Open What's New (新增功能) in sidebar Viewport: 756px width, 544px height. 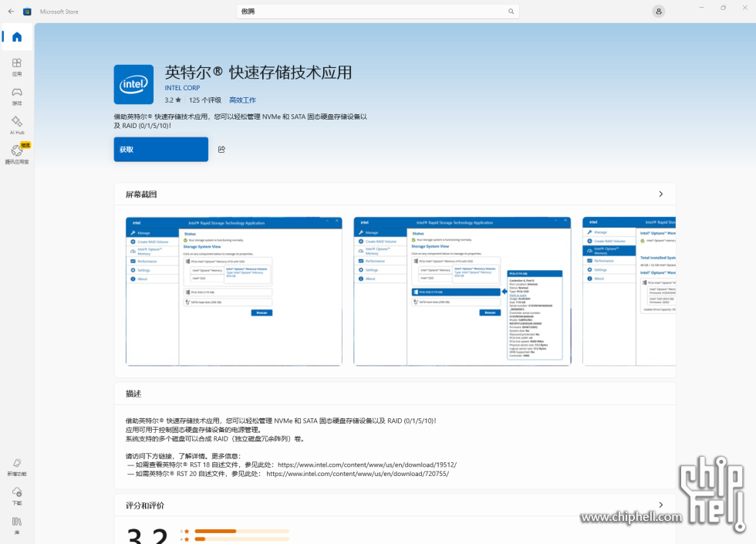click(x=17, y=467)
